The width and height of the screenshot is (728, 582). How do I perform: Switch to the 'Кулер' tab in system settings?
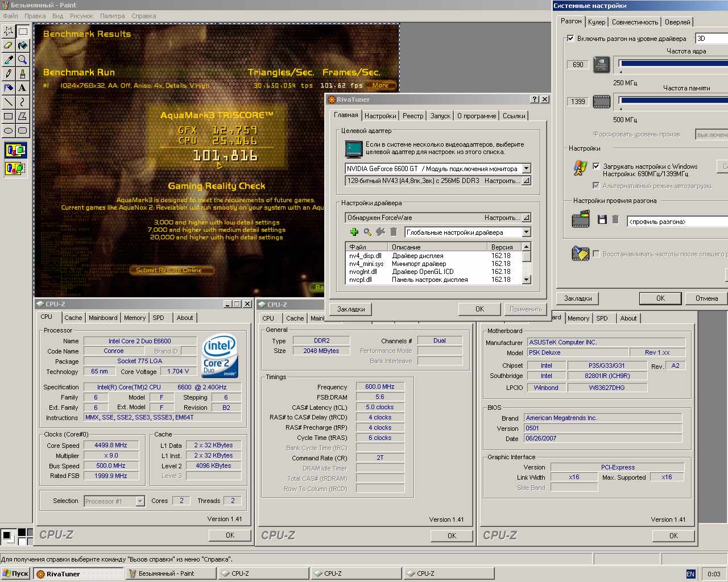pos(597,22)
